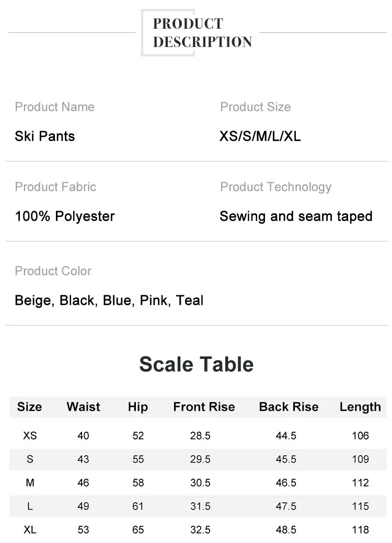The image size is (392, 543).
Task: Click the Back Rise column header
Action: [289, 407]
